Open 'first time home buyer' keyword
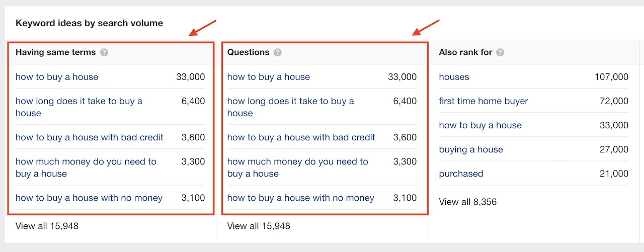Image resolution: width=644 pixels, height=252 pixels. click(x=484, y=101)
